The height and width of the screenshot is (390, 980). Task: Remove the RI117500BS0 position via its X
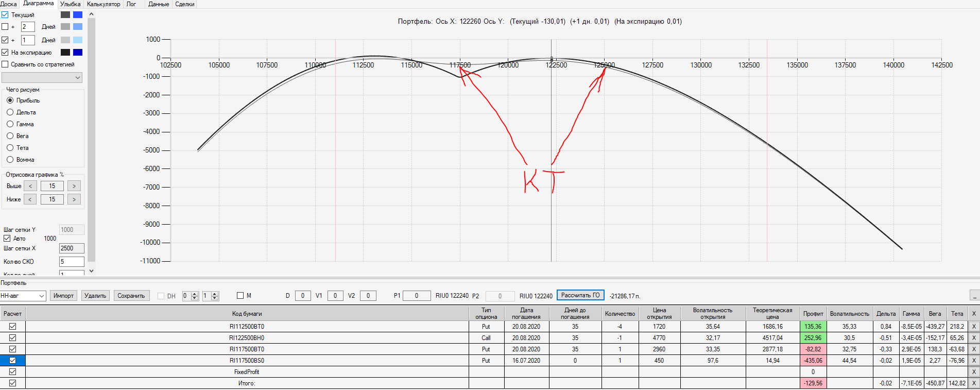(974, 361)
